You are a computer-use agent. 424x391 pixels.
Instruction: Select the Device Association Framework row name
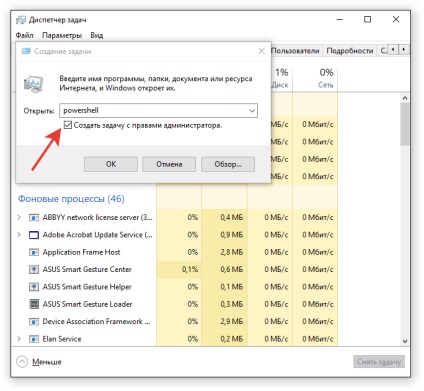coord(96,322)
